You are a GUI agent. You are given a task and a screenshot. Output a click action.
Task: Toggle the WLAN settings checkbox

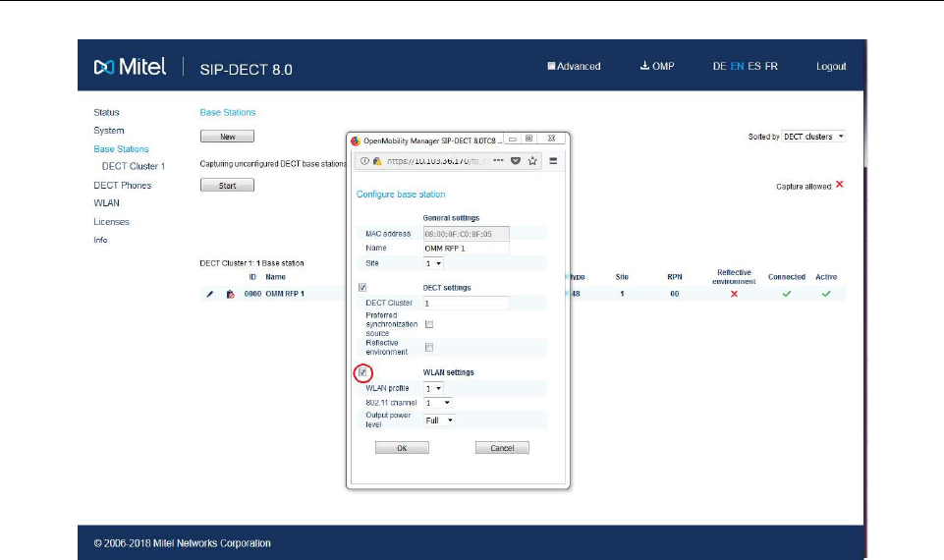(x=362, y=372)
